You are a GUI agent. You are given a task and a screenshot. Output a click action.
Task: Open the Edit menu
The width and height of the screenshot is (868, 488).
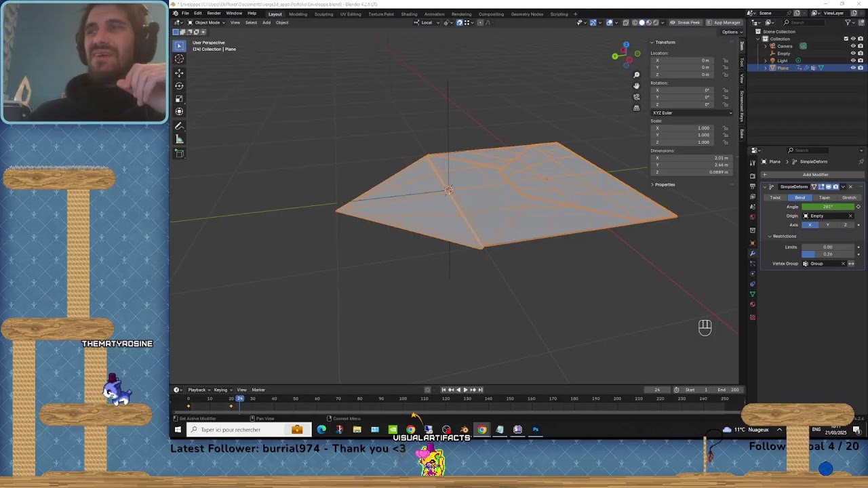click(197, 14)
